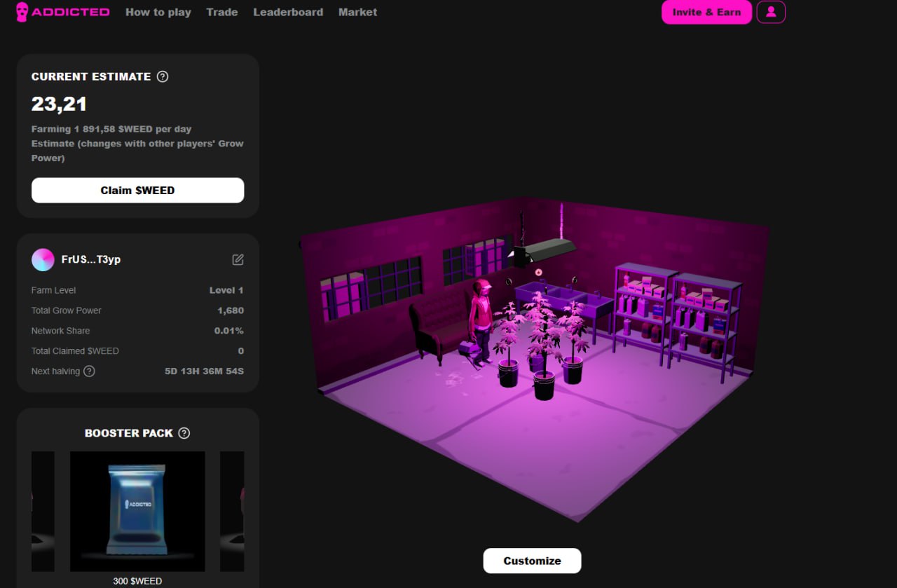Go to the Trade page
The height and width of the screenshot is (588, 897).
point(222,12)
